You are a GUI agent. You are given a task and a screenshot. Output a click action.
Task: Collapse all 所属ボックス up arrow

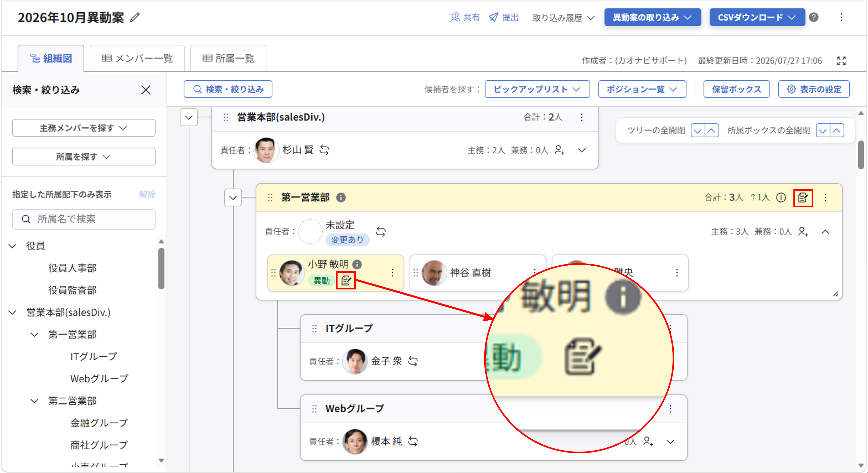coord(837,130)
